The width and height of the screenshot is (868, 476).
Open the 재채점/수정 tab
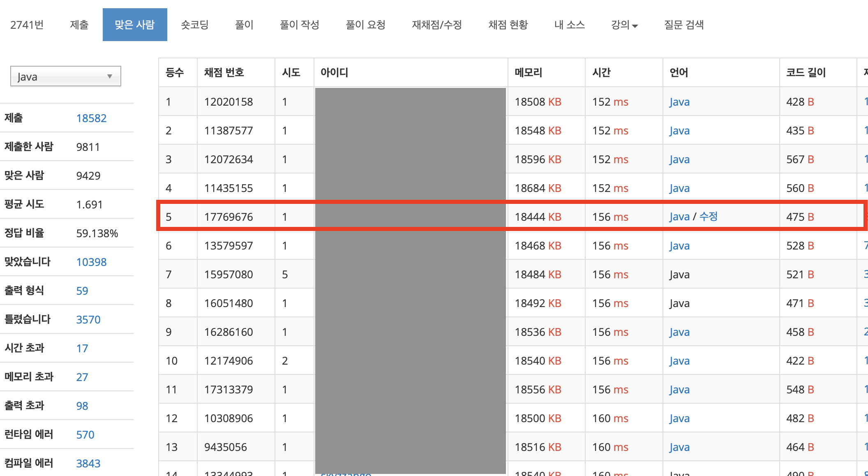point(436,25)
